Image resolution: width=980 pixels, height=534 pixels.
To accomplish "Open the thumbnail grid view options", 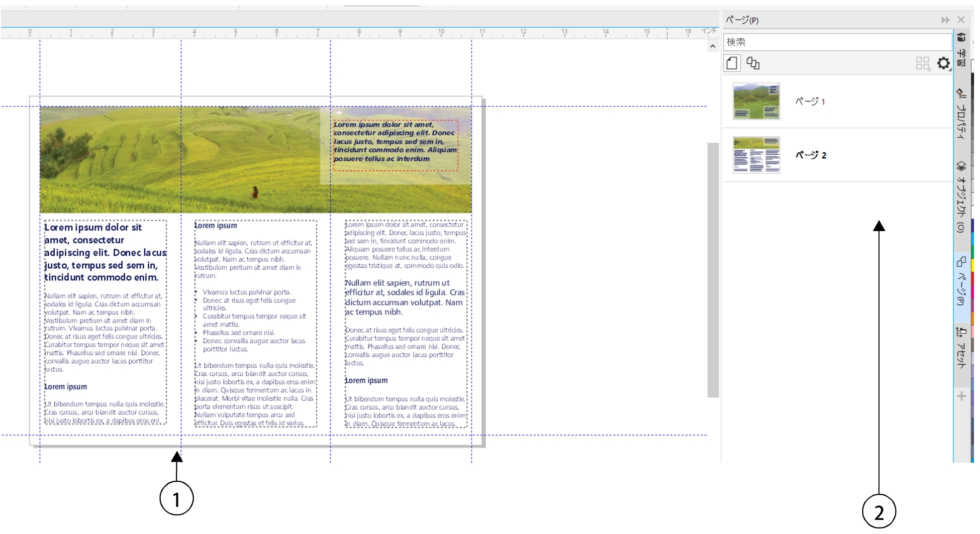I will 922,63.
